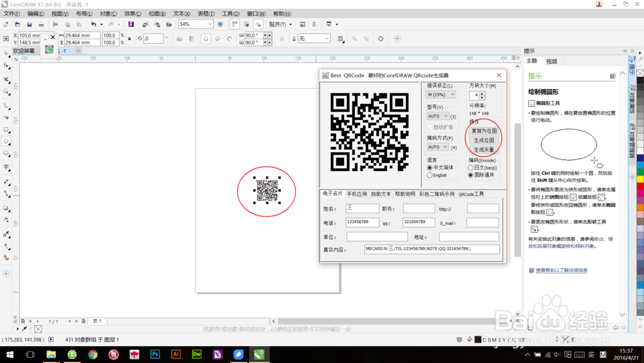The image size is (644, 363).
Task: Pick the red swatch in color palette
Action: [640, 187]
